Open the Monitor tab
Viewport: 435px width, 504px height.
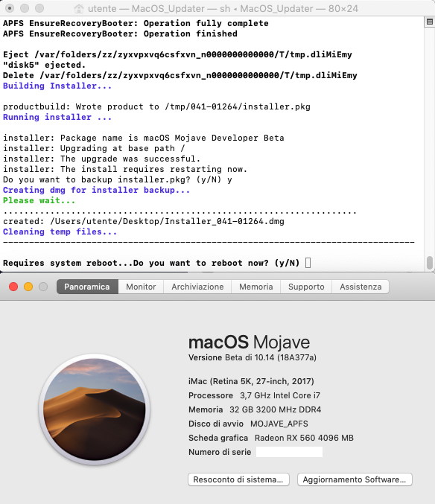tap(141, 287)
